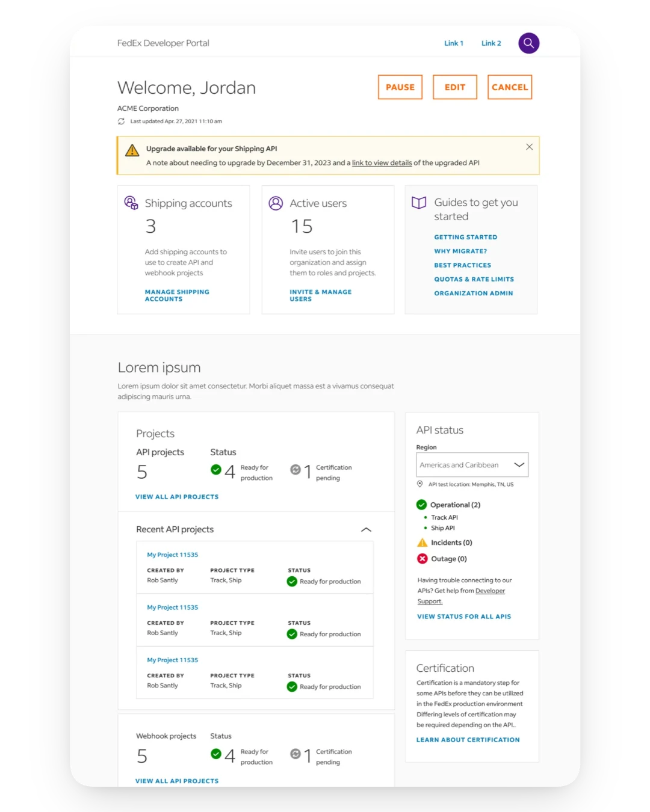Open Link 1 in header
The width and height of the screenshot is (650, 812).
point(454,43)
